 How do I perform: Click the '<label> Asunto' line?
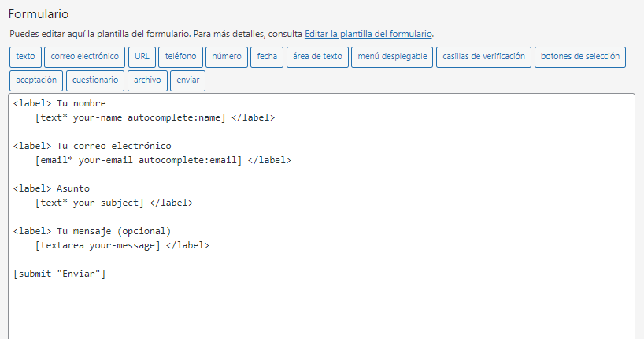[x=51, y=188]
